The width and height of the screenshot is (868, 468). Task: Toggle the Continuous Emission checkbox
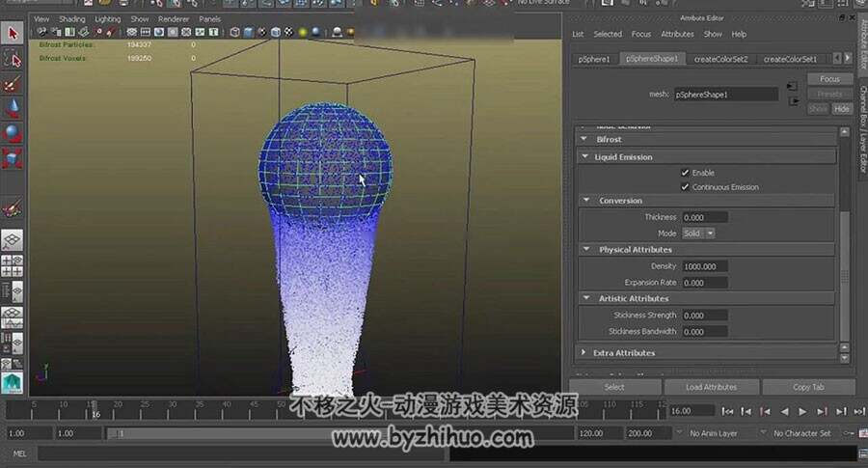pos(685,187)
